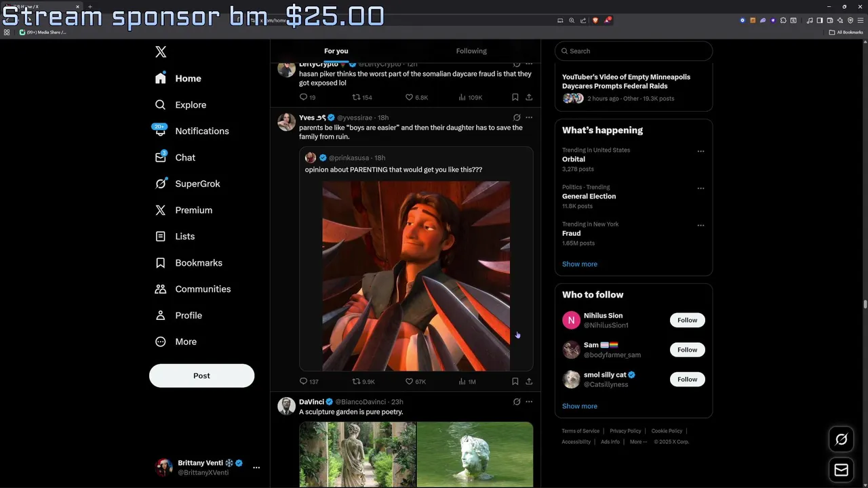Open Ads info footer link
Viewport: 868px width, 488px height.
pos(610,442)
